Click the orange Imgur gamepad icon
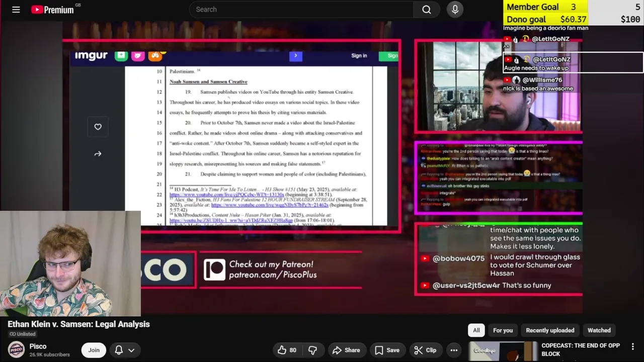644x362 pixels. [x=155, y=55]
